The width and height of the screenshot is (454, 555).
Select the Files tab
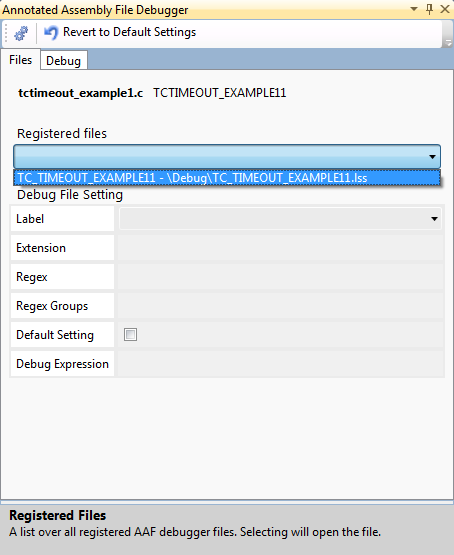[21, 60]
